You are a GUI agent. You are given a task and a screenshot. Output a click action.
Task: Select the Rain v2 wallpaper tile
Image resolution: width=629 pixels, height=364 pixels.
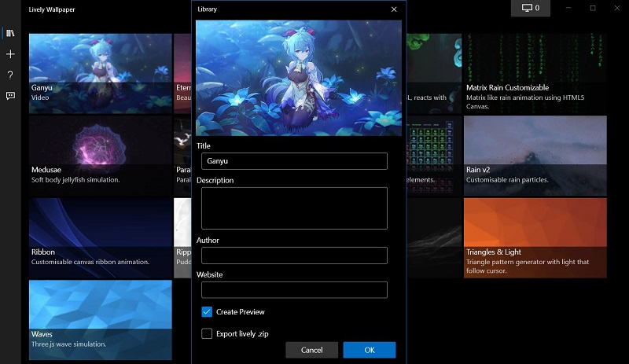tap(535, 156)
